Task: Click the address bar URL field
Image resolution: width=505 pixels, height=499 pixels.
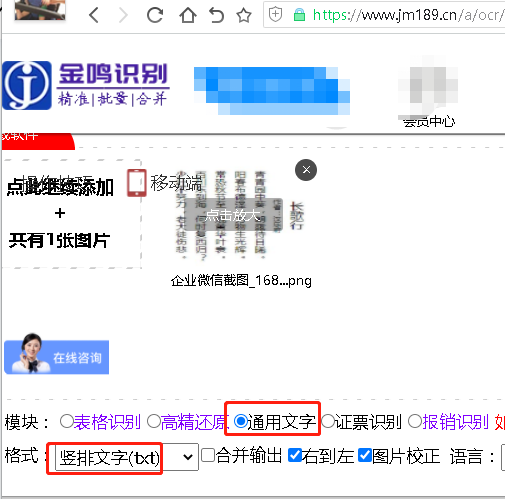Action: click(384, 15)
